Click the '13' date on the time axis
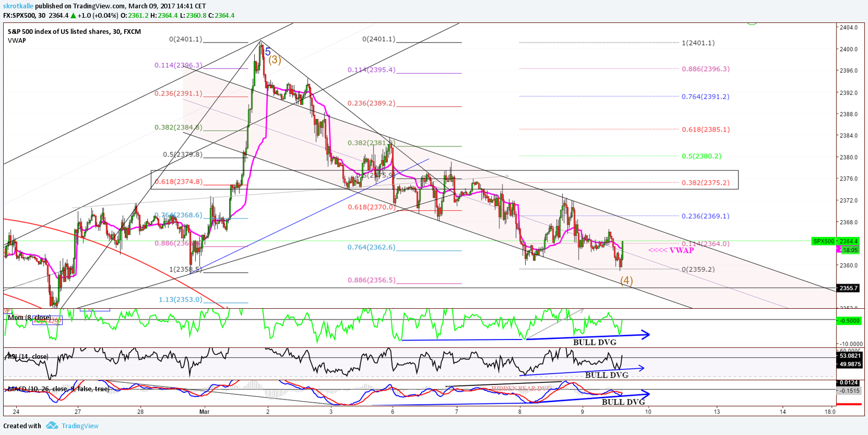This screenshot has height=435, width=868. 717,412
